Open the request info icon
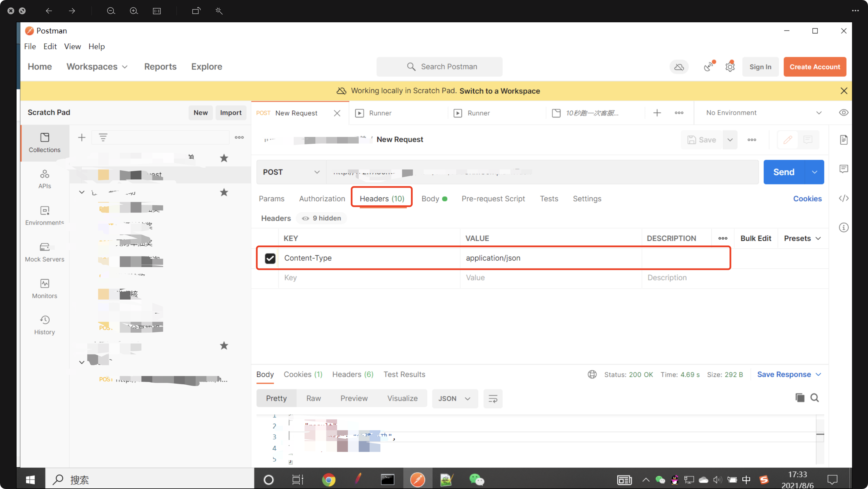 click(x=843, y=228)
